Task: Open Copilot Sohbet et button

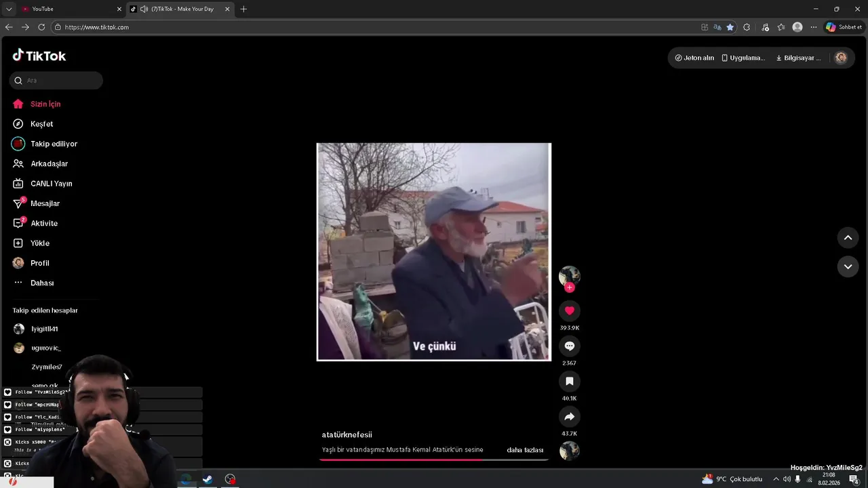Action: coord(844,27)
